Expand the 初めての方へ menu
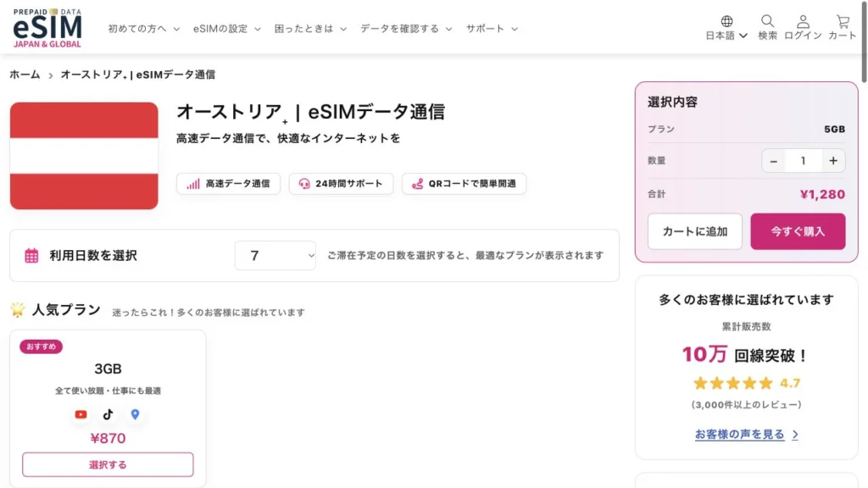Screen dimensions: 868x488 point(144,29)
